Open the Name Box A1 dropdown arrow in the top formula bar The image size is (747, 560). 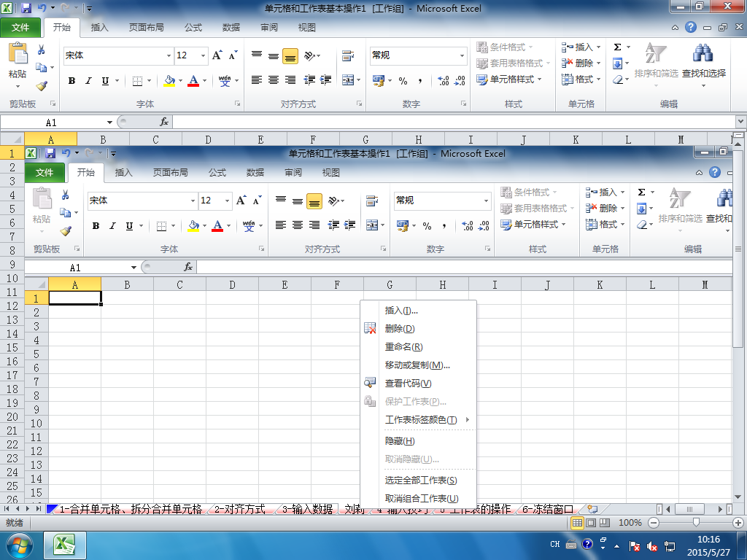pos(109,122)
